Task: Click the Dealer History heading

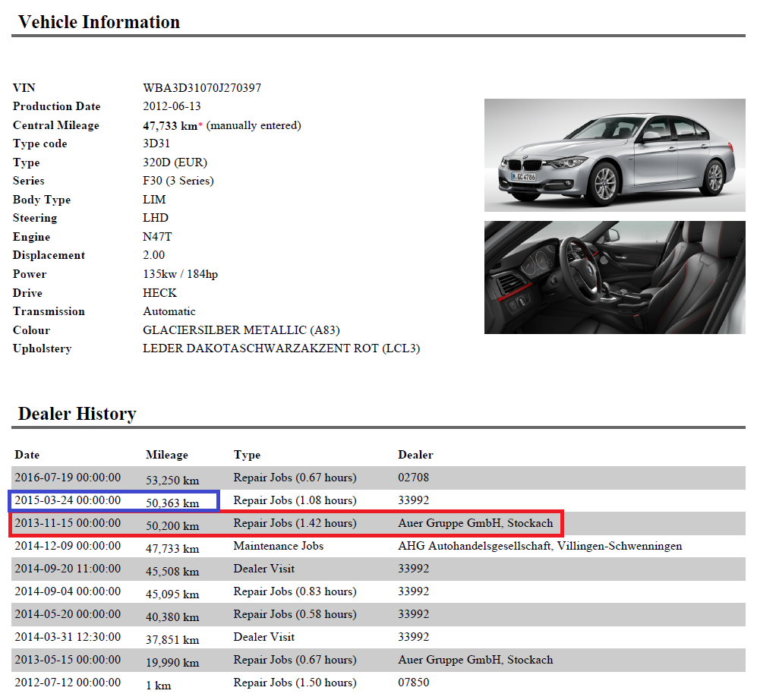Action: (x=77, y=415)
